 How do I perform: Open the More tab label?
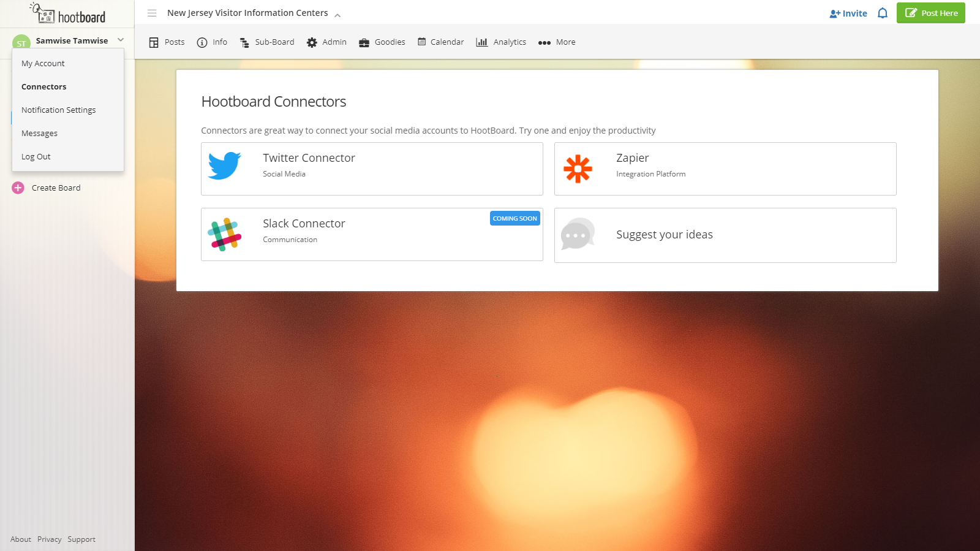click(566, 42)
